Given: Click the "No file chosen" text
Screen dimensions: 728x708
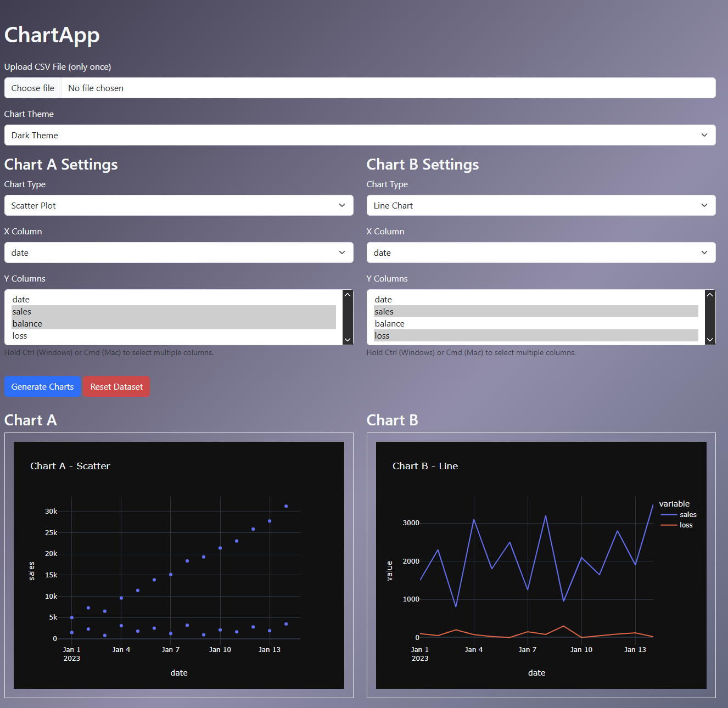Looking at the screenshot, I should coord(96,88).
